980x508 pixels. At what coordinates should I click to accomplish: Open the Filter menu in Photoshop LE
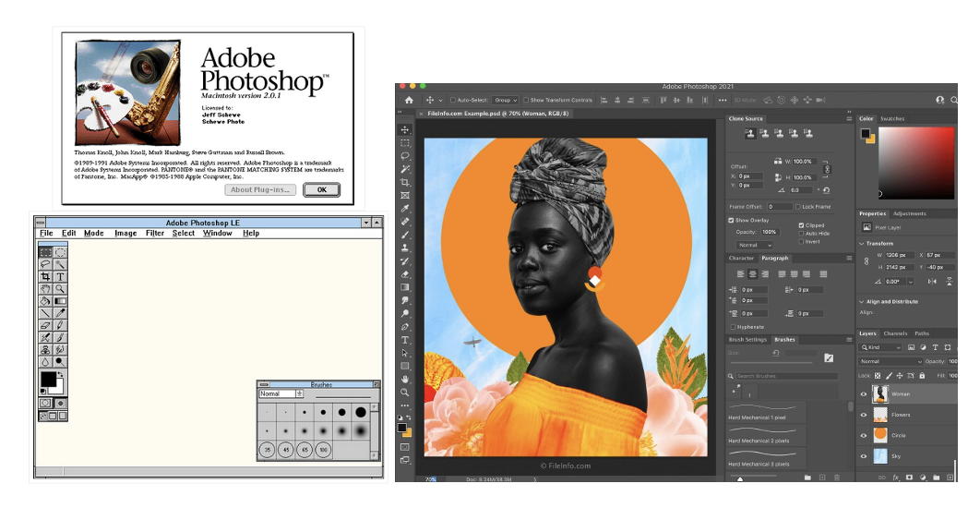click(x=154, y=234)
